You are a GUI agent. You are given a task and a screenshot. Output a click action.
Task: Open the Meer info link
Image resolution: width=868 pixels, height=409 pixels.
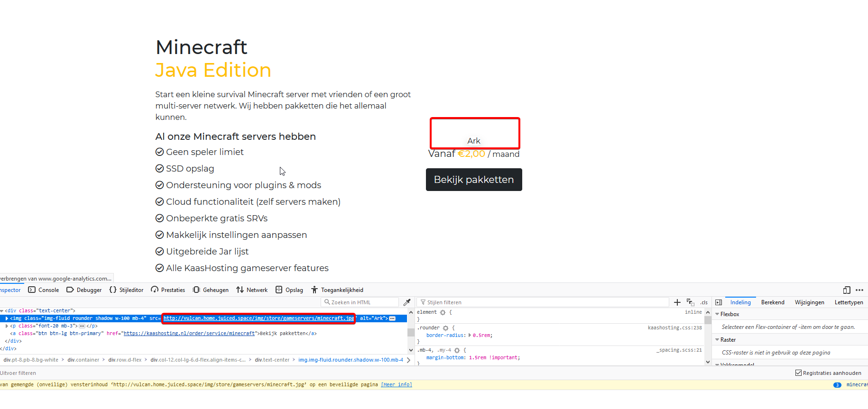tap(396, 384)
